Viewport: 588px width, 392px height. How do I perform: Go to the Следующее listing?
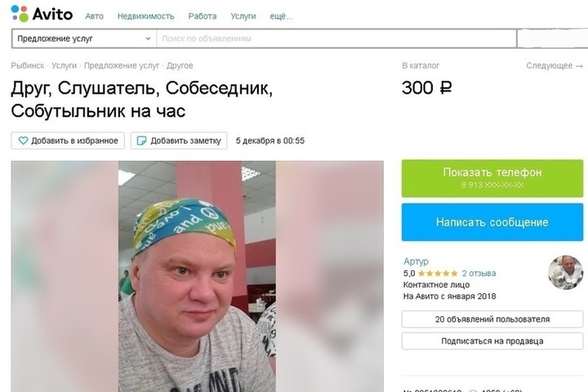(555, 65)
